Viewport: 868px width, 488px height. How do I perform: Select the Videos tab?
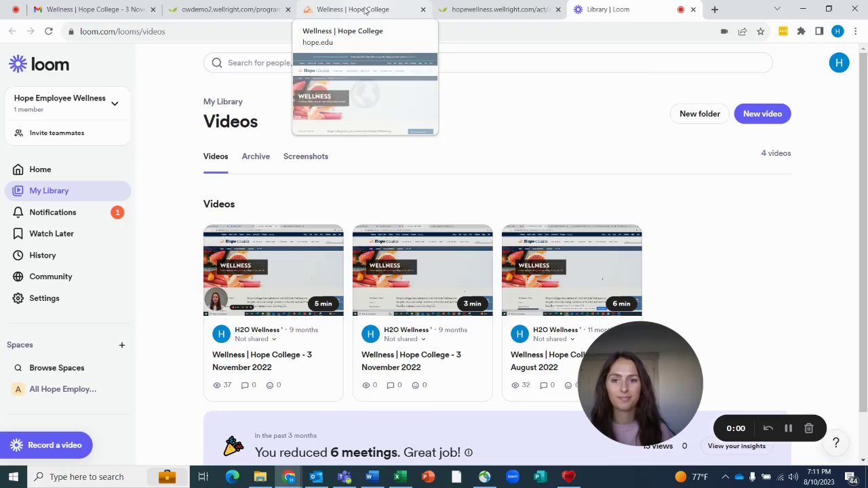[x=216, y=157]
